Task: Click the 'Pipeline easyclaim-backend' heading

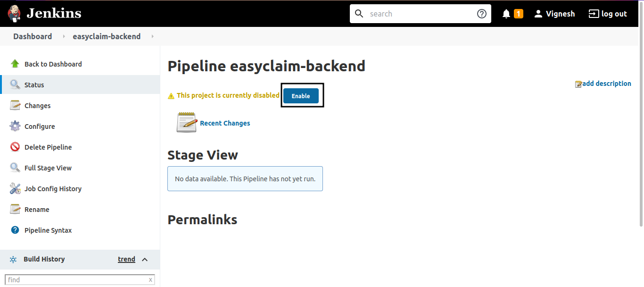Action: (x=266, y=66)
